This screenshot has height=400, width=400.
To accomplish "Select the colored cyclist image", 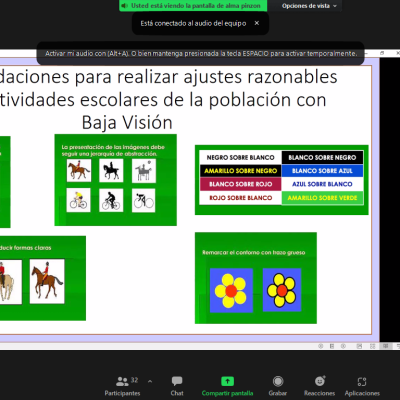I will pos(78,200).
